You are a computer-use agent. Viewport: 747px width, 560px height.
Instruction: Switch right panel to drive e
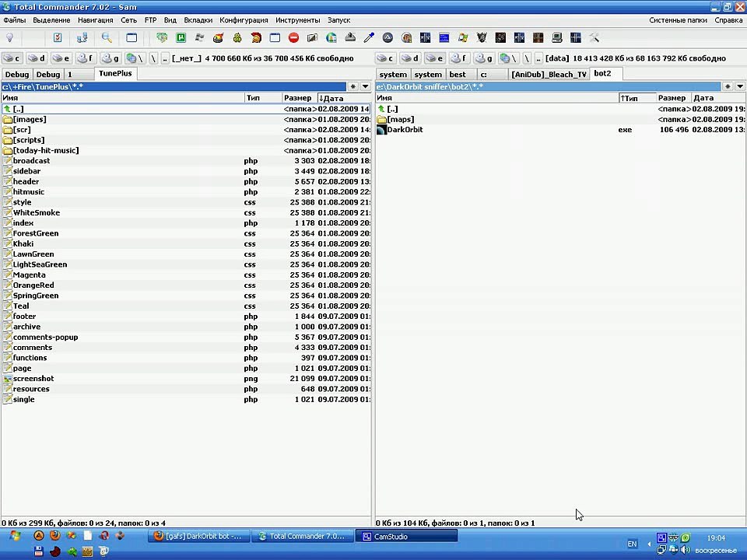tap(434, 58)
